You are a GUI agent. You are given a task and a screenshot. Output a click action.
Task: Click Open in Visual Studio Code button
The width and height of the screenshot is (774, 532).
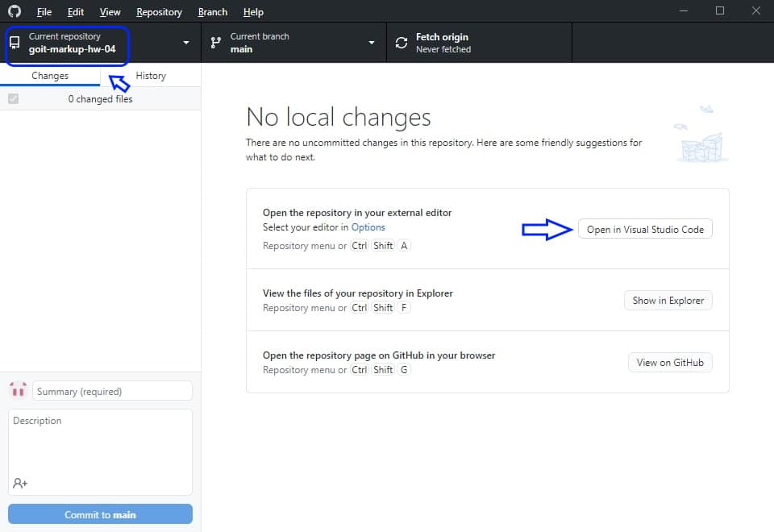click(645, 230)
